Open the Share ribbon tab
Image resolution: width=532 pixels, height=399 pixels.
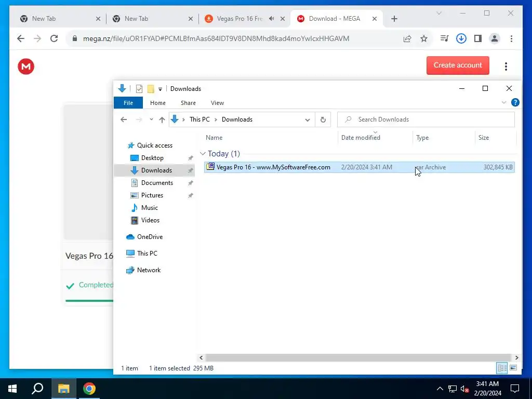coord(188,103)
